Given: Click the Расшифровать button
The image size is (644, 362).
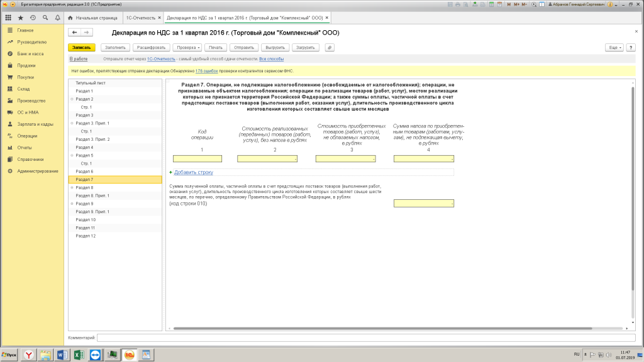Looking at the screenshot, I should (x=151, y=48).
